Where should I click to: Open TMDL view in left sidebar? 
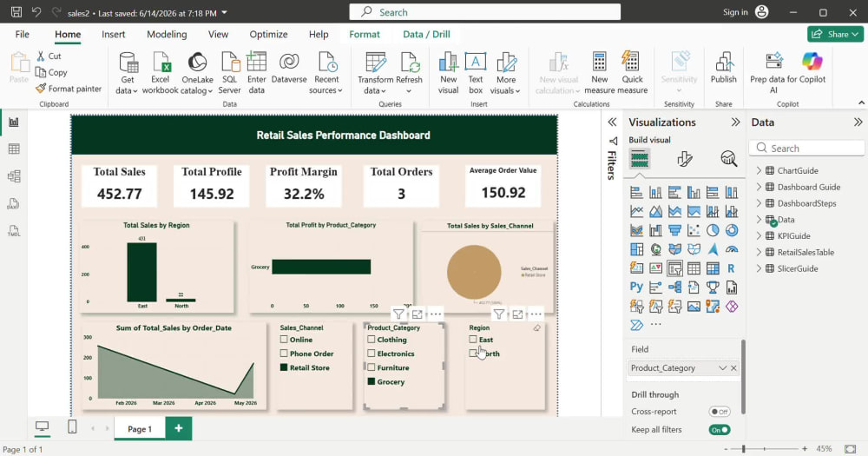[14, 230]
